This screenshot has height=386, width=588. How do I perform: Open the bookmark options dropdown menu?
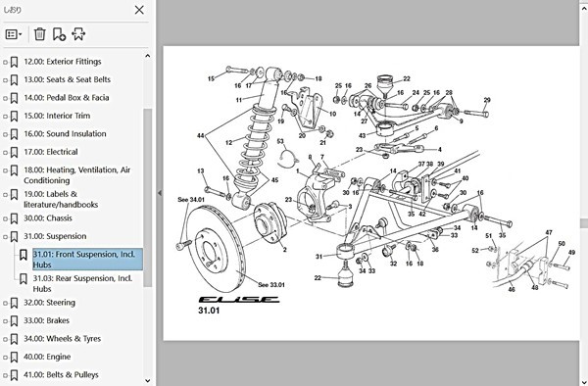pos(14,34)
